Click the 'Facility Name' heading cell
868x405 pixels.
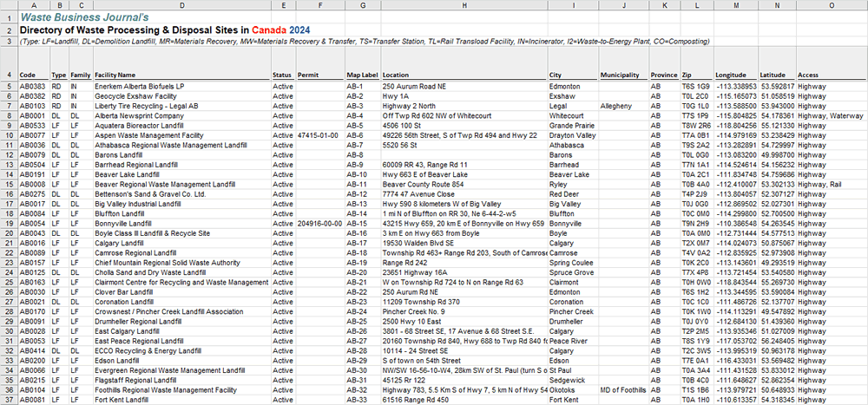coord(182,64)
